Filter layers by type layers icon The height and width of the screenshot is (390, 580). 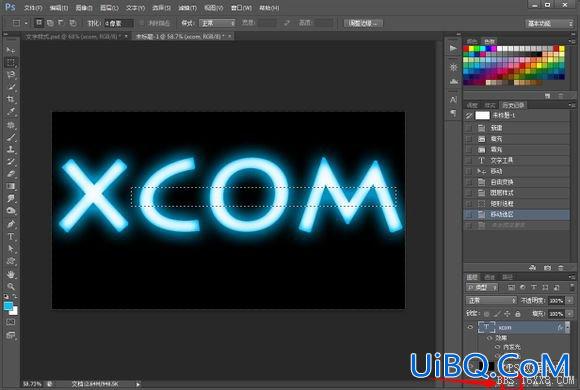tap(534, 288)
